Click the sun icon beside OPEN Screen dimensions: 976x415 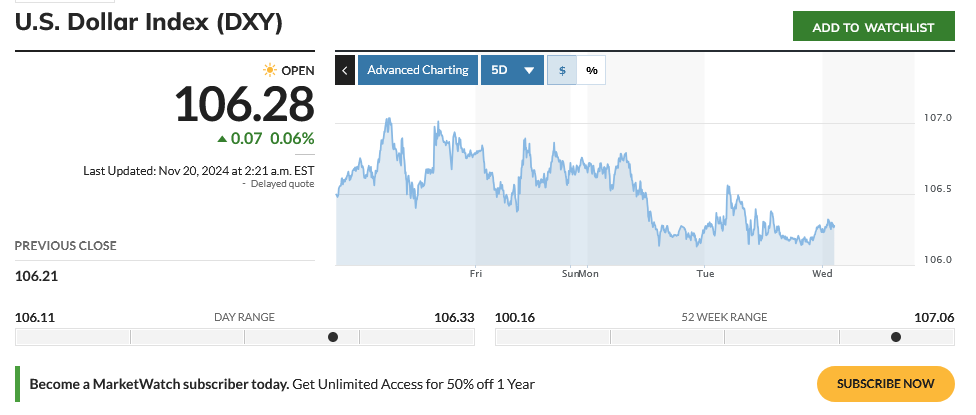click(269, 70)
